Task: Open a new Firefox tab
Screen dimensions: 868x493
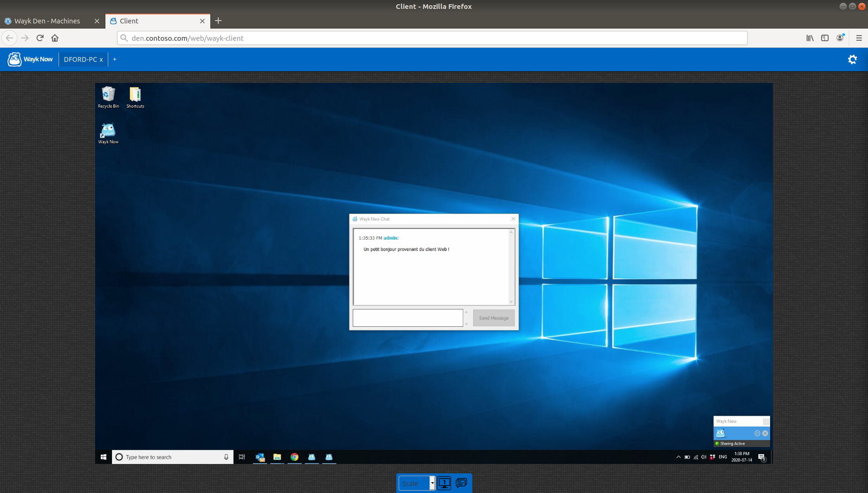Action: (x=218, y=21)
